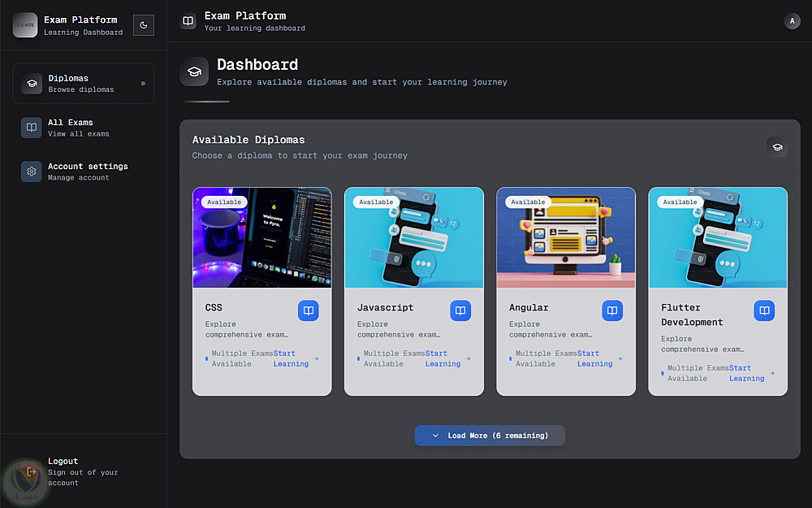Click the CSS card title

(x=214, y=307)
